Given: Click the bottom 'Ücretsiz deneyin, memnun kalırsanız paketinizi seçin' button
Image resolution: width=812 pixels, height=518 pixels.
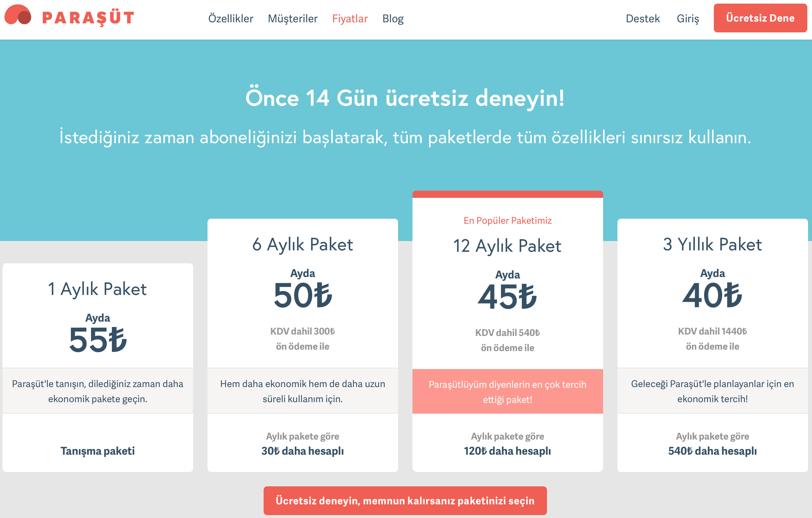Looking at the screenshot, I should pyautogui.click(x=405, y=501).
